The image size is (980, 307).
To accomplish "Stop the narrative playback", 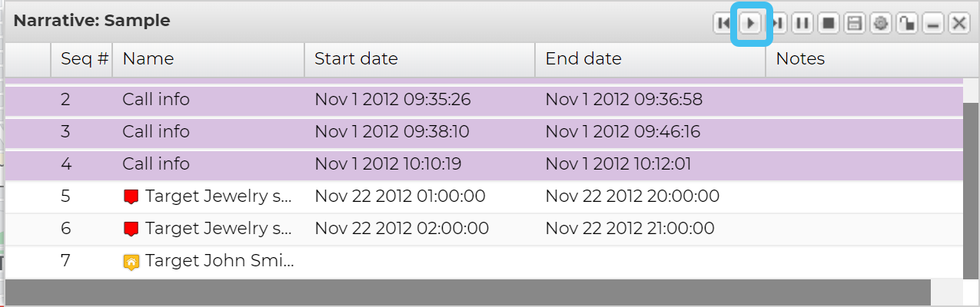I will click(828, 24).
